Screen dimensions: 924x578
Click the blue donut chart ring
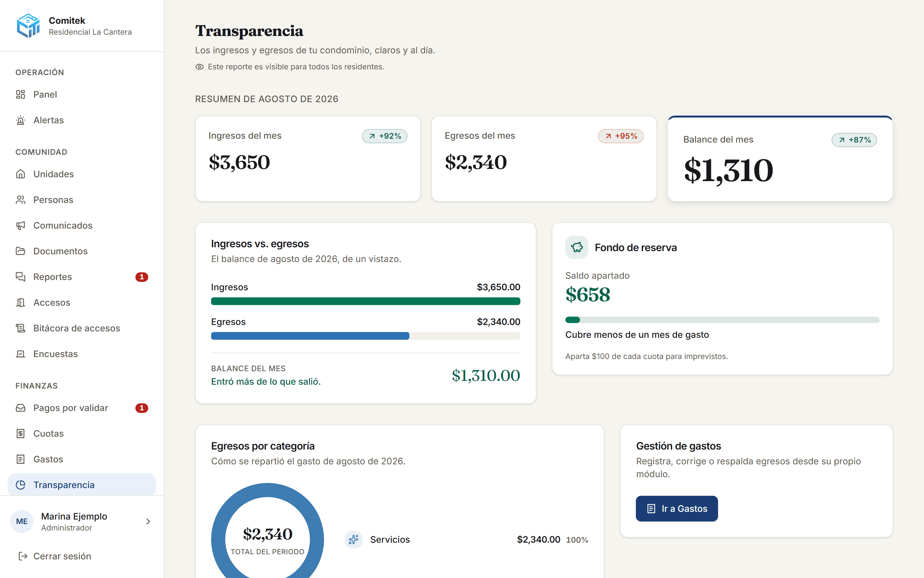click(218, 539)
